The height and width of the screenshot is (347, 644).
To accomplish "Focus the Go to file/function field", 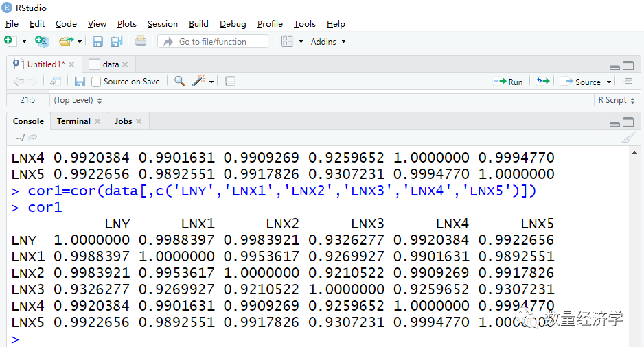I will coord(213,41).
